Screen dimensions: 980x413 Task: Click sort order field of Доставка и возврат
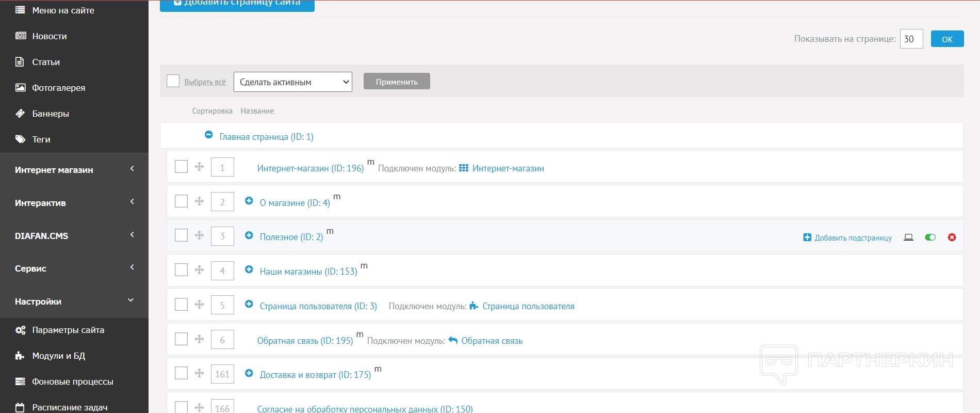point(222,374)
